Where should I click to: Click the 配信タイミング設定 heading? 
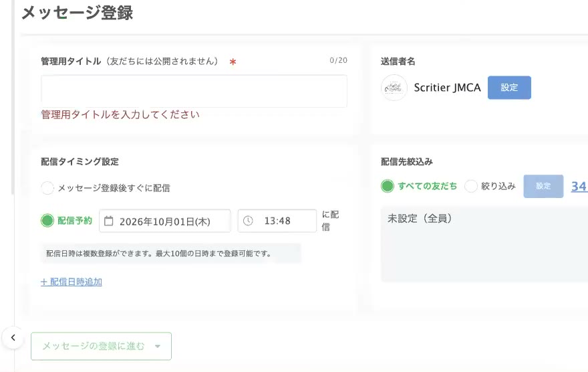click(80, 162)
